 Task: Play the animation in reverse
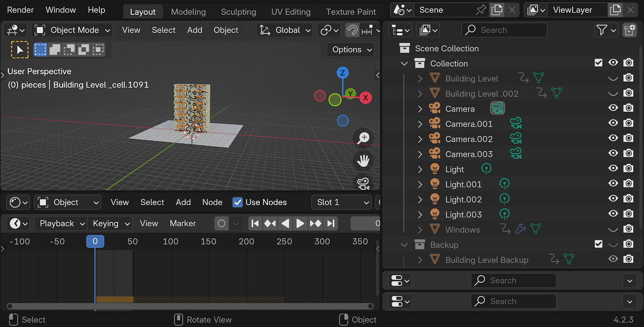pos(285,223)
